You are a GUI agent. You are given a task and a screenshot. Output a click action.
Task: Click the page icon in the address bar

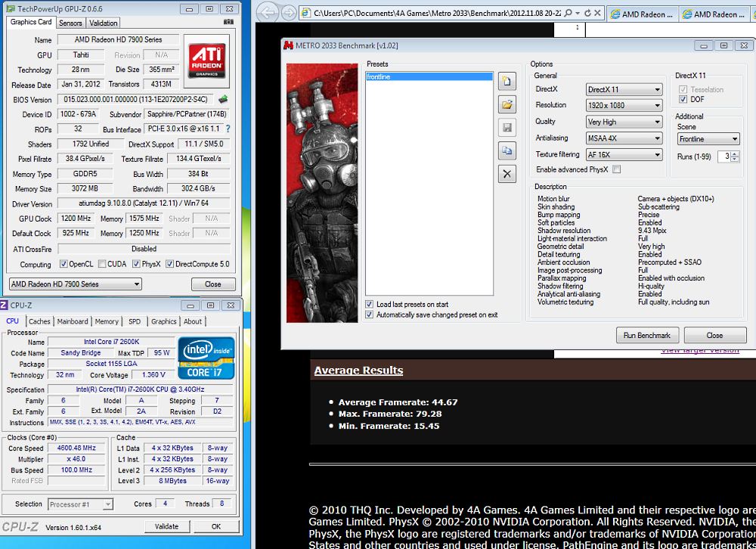tap(305, 13)
